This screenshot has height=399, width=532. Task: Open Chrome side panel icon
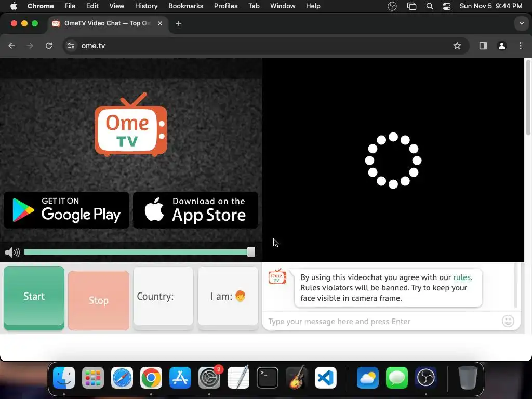[483, 46]
